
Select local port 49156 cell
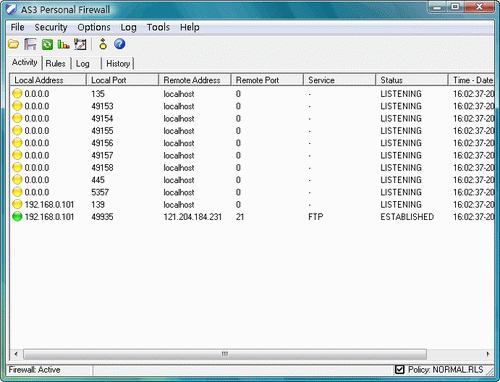102,143
